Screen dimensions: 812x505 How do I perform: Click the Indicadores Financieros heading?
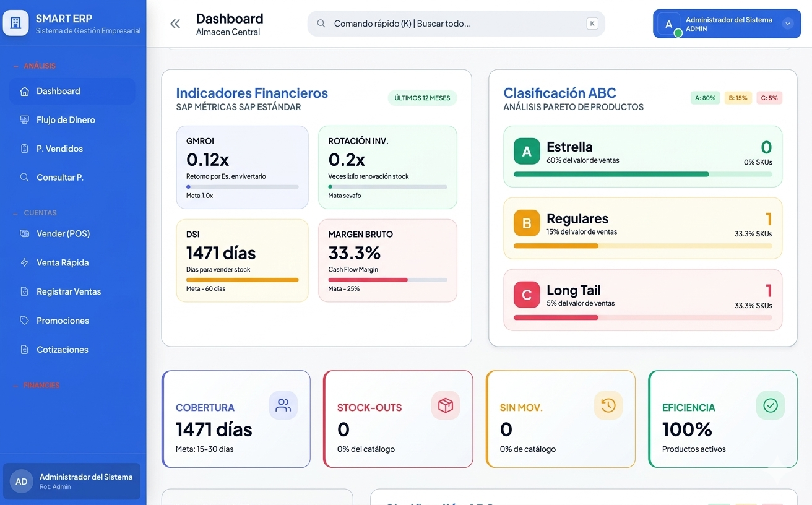tap(252, 93)
